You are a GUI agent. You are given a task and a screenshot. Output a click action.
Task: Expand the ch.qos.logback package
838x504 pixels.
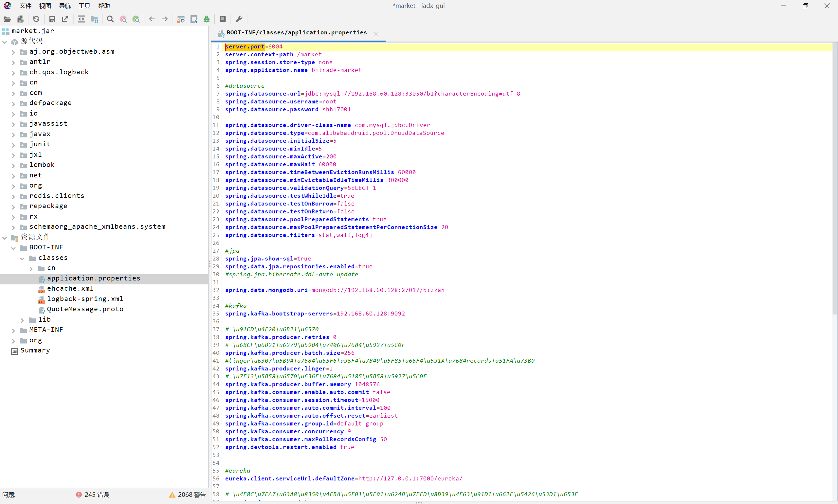14,73
